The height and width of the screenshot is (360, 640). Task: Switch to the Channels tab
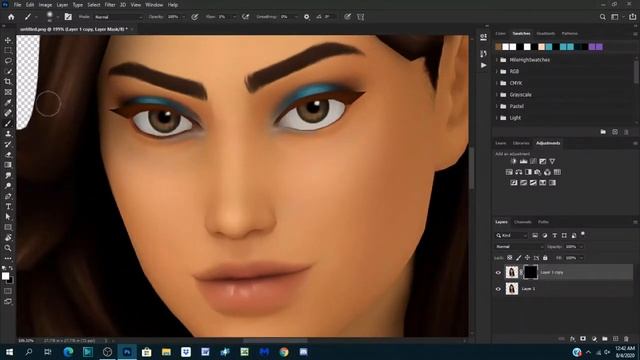[522, 222]
